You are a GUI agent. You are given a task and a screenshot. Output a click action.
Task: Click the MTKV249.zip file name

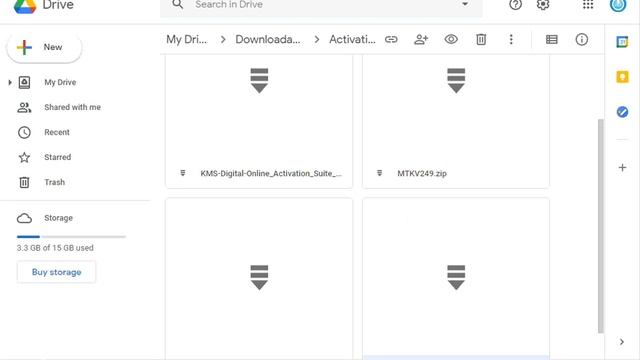[422, 173]
